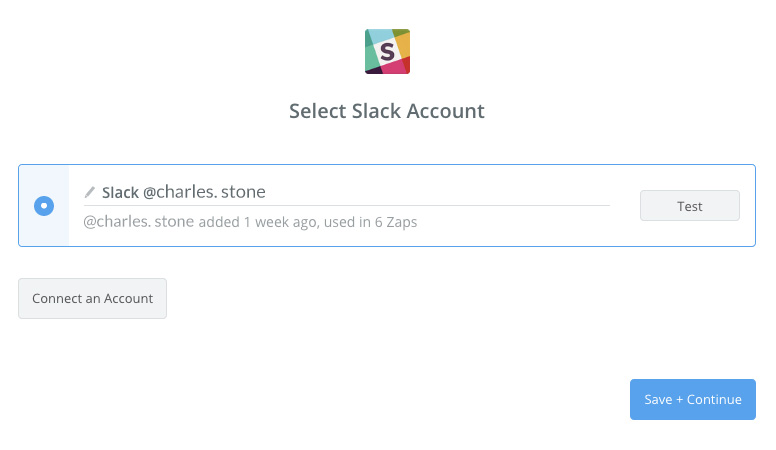Click the pencil edit icon
Image resolution: width=776 pixels, height=450 pixels.
click(x=90, y=192)
